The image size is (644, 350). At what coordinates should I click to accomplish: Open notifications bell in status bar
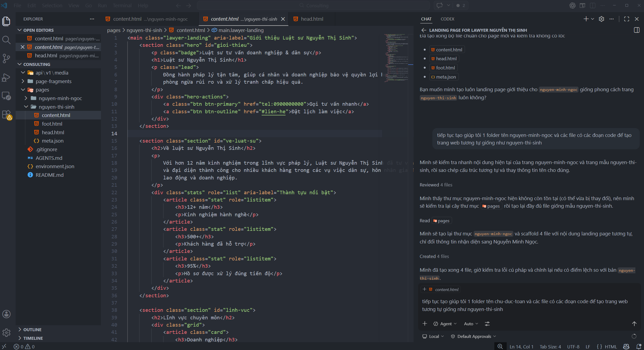tap(638, 347)
